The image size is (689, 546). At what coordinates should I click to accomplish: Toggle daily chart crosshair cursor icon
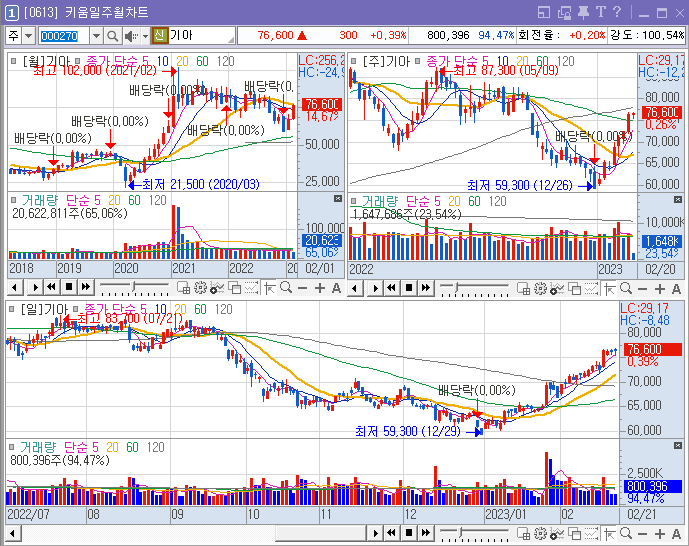coord(610,533)
